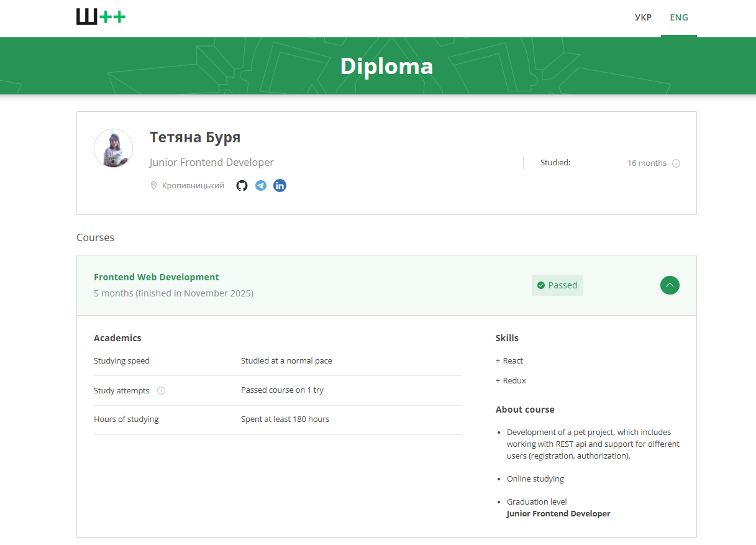This screenshot has width=756, height=545.
Task: Click the name Тетяна Буря
Action: [195, 137]
